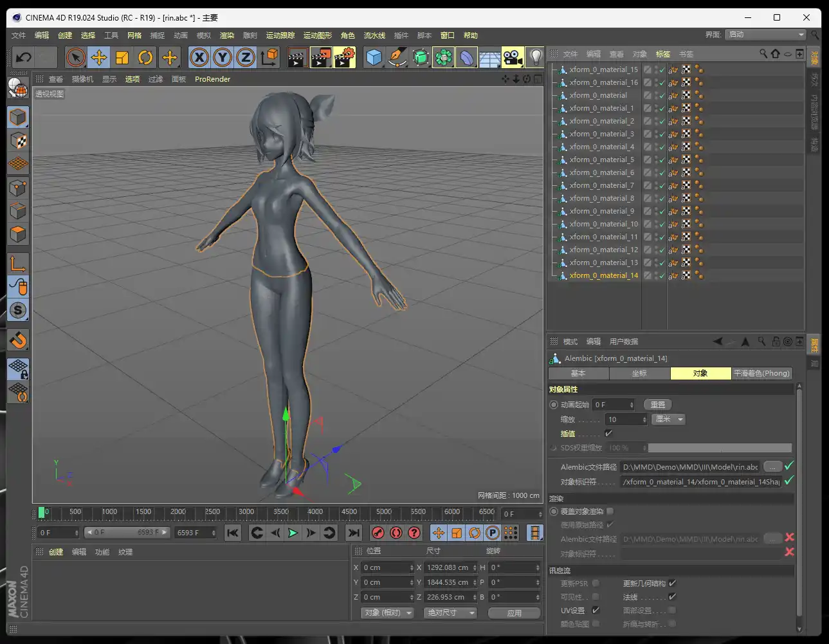Screen dimensions: 829x644
Task: Add a Cube primitive object
Action: 374,57
